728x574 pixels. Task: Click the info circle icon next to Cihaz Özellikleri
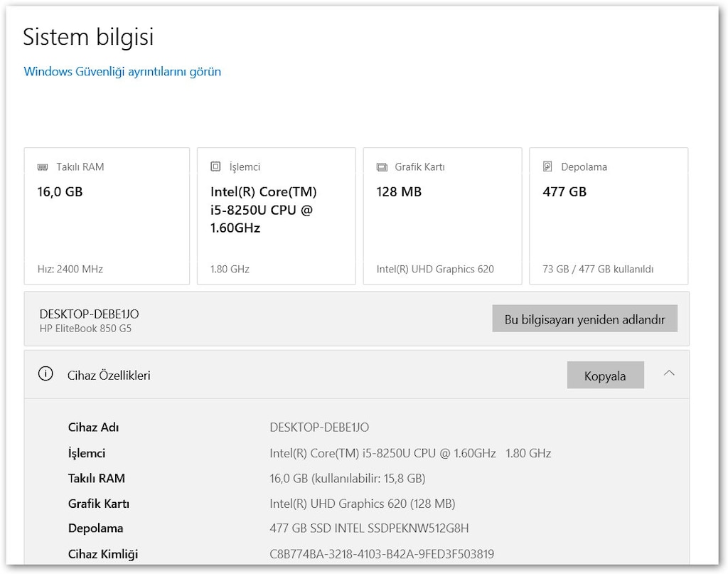(x=45, y=374)
